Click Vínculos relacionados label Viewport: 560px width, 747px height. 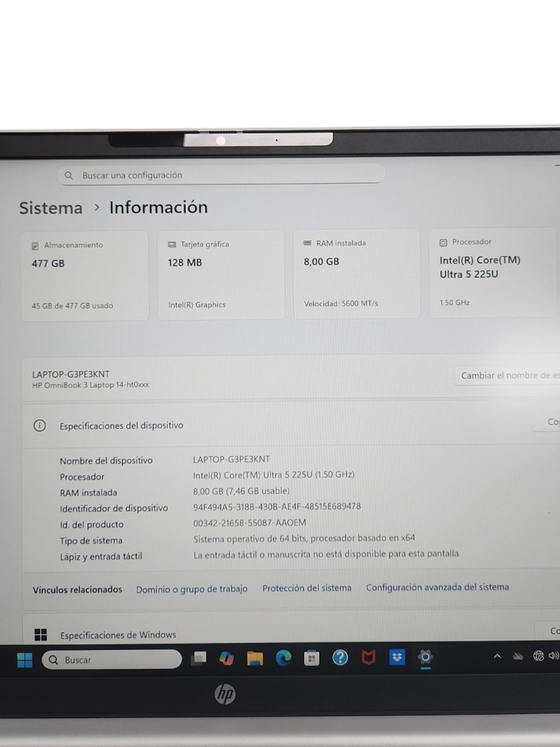tap(77, 589)
